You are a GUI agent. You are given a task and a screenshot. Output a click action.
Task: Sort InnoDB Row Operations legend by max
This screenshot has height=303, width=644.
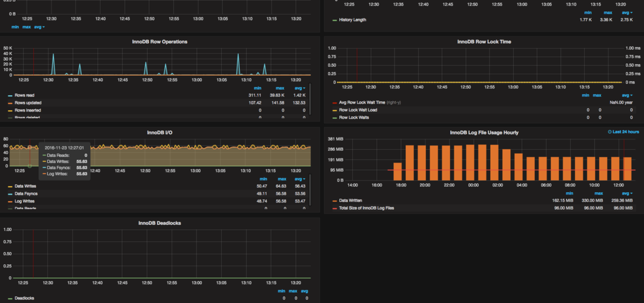[281, 88]
